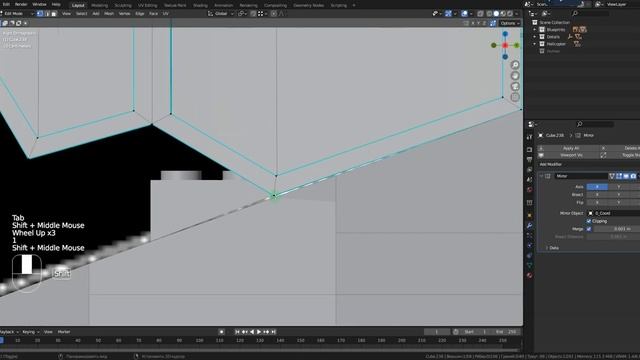The width and height of the screenshot is (640, 360).
Task: Toggle camera view gizmo icon
Action: point(515,86)
